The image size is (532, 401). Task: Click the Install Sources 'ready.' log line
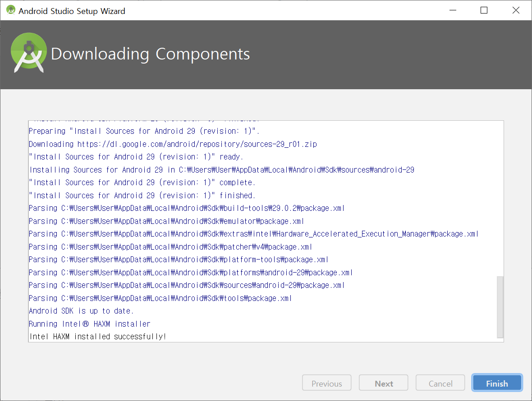tap(136, 157)
